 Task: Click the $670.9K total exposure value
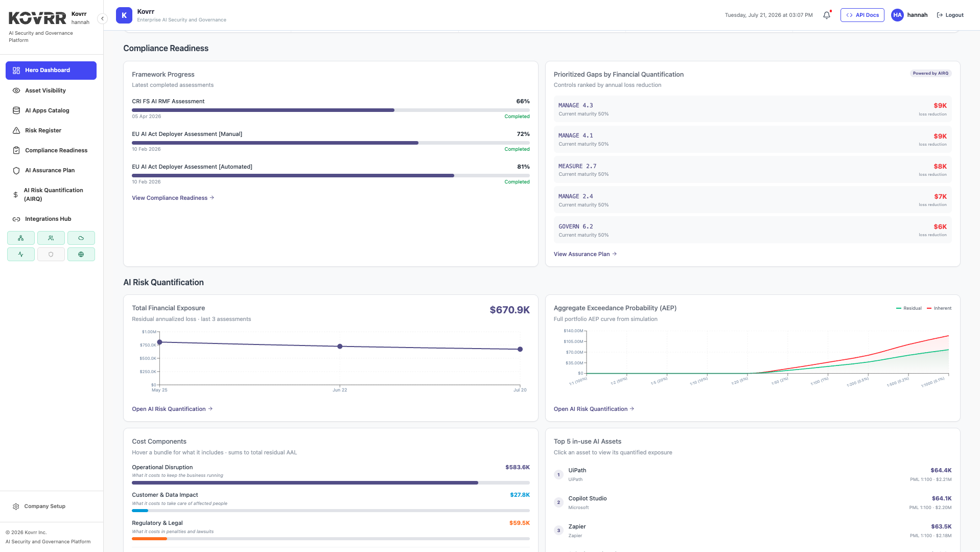[x=509, y=310]
